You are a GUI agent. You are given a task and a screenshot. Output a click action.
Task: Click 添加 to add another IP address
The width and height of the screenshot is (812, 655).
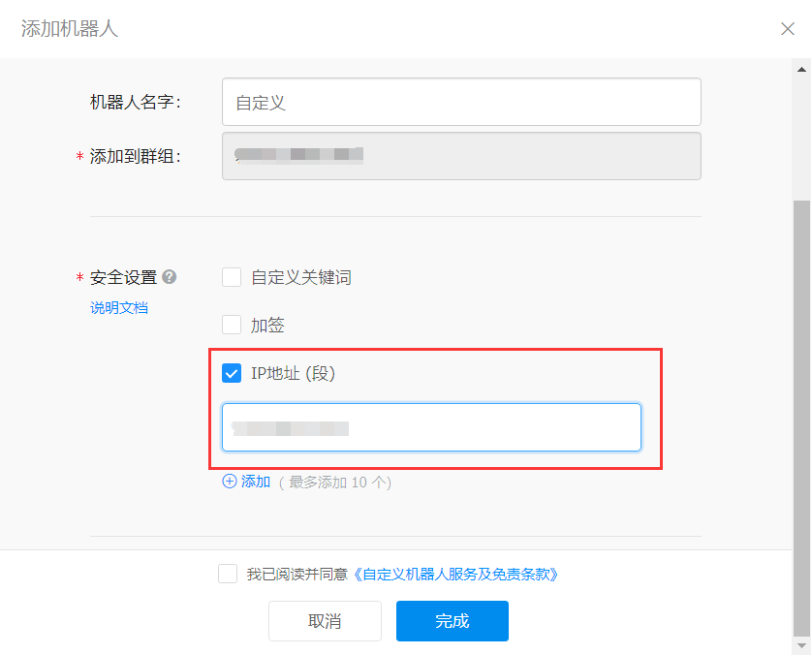tap(256, 482)
